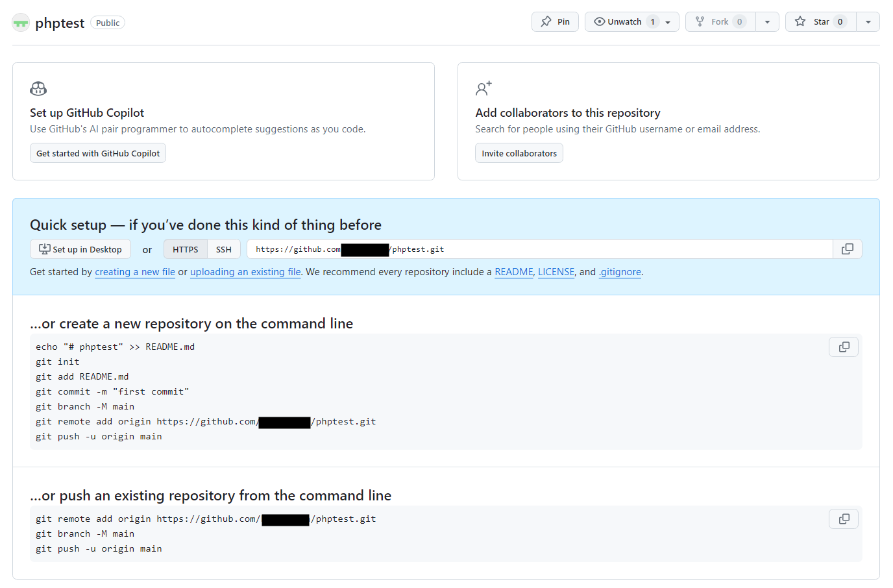Select the HTTPS clone option
The image size is (893, 588).
185,249
